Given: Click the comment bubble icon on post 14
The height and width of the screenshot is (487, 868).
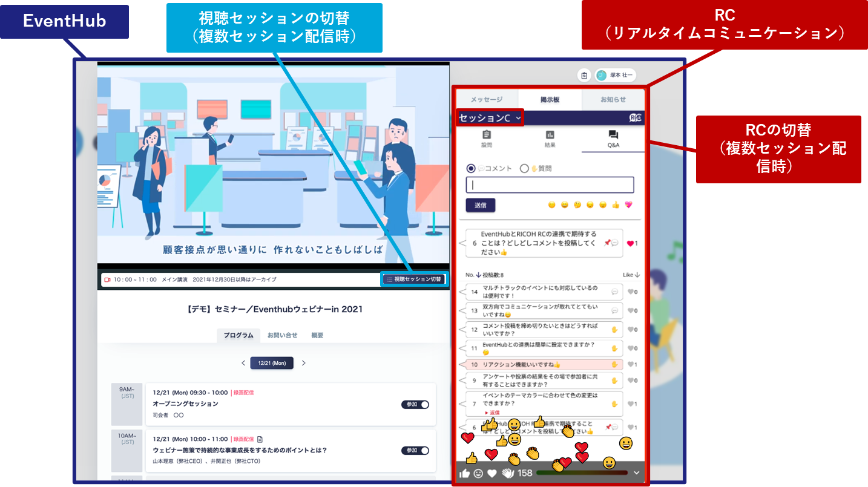Looking at the screenshot, I should [x=615, y=292].
